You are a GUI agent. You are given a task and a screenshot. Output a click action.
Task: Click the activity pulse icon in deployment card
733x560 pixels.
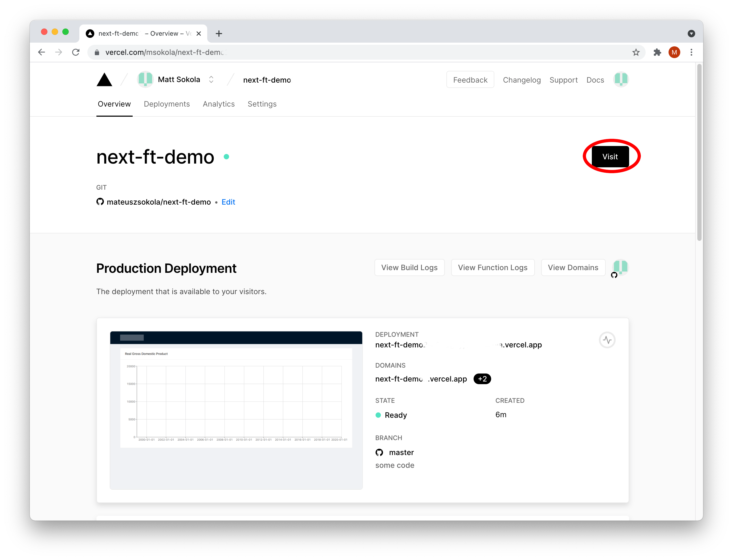click(607, 340)
